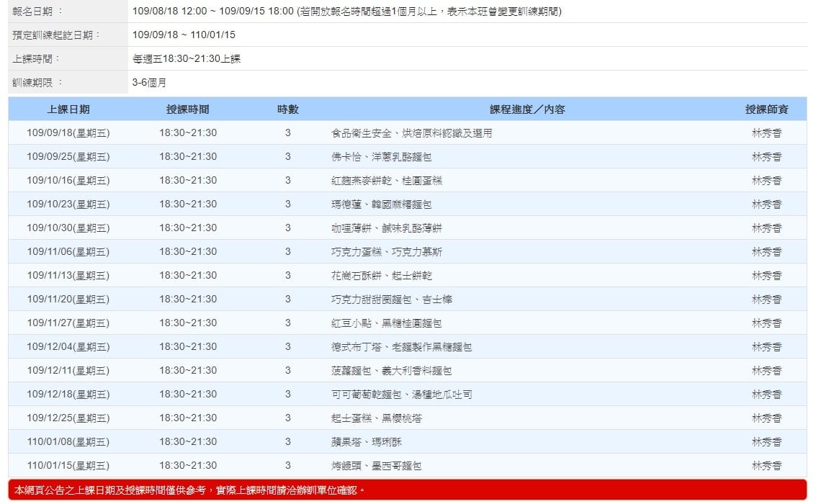The width and height of the screenshot is (816, 504).
Task: Click the 上課日期 column header
Action: [68, 109]
